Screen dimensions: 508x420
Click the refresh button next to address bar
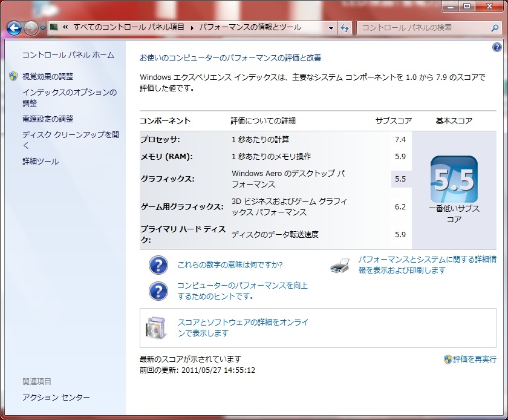click(345, 28)
